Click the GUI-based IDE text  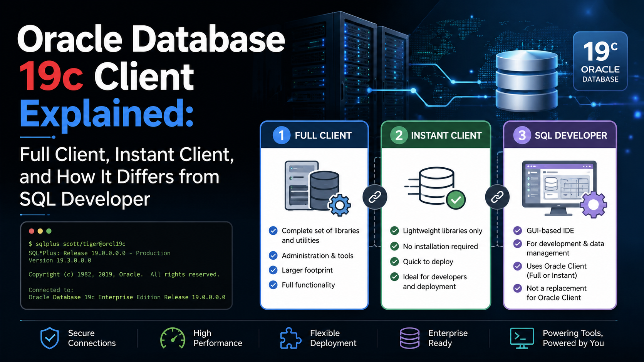click(550, 230)
